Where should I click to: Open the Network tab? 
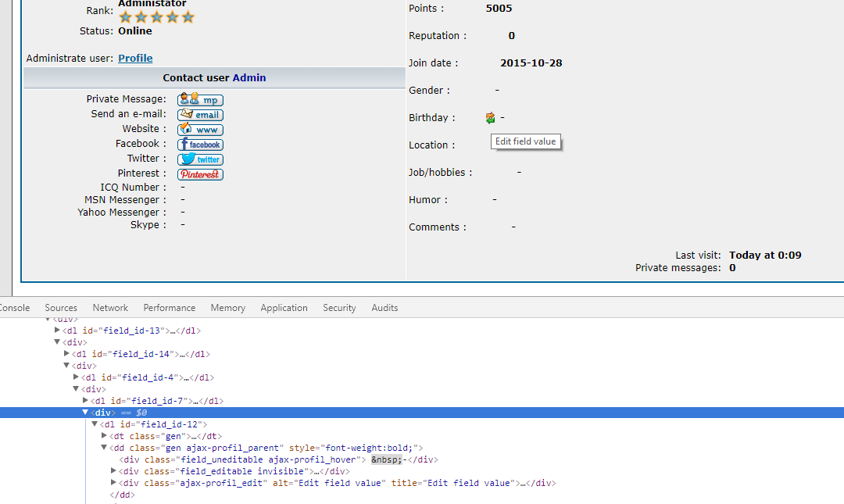[x=110, y=307]
